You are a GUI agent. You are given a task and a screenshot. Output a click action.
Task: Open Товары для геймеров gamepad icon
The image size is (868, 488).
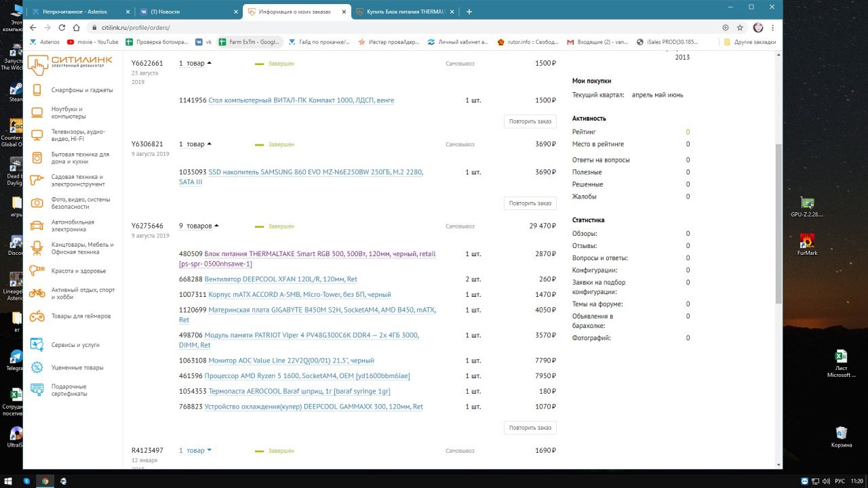(x=37, y=316)
